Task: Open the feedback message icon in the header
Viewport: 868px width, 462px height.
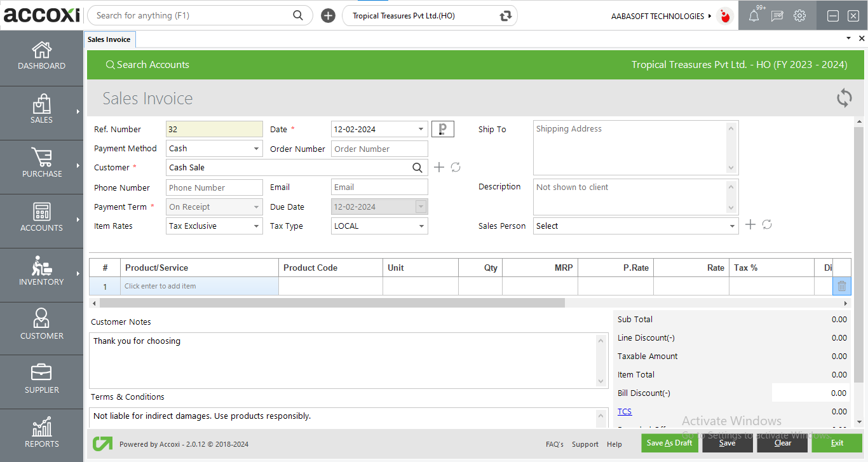Action: tap(776, 15)
